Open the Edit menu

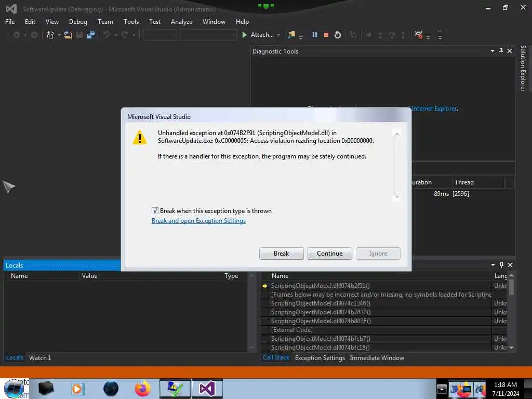tap(30, 22)
